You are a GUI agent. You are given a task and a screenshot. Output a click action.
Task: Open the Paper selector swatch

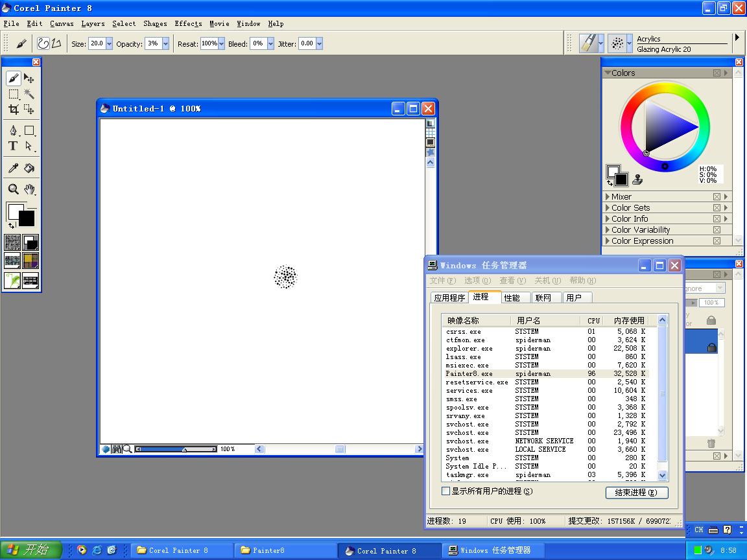(12, 242)
